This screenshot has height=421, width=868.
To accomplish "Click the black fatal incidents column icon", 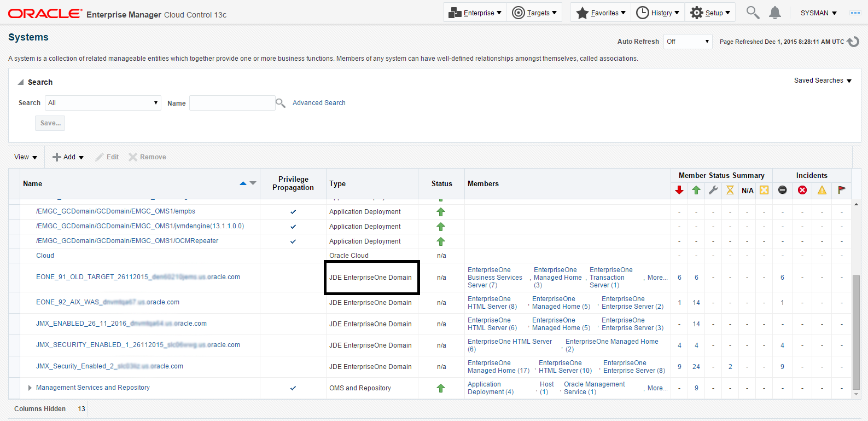I will click(x=783, y=190).
